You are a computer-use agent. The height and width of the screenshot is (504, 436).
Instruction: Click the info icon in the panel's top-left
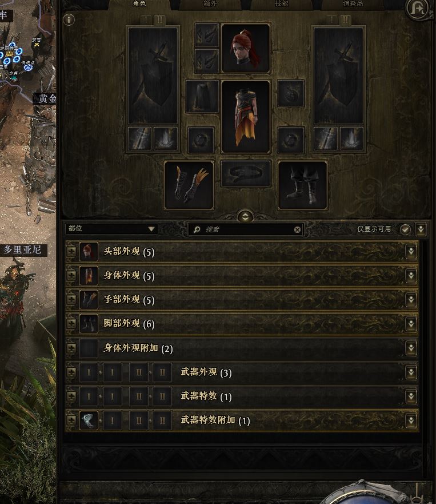click(x=69, y=20)
